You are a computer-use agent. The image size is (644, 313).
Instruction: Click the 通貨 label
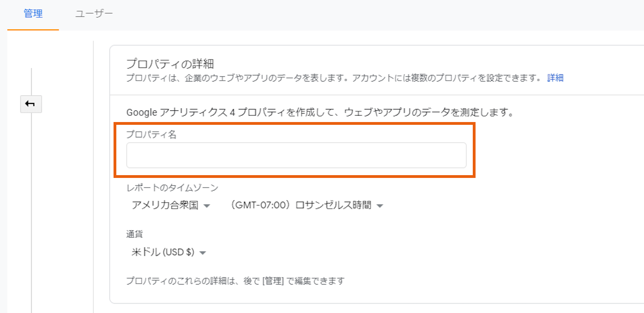click(x=134, y=234)
